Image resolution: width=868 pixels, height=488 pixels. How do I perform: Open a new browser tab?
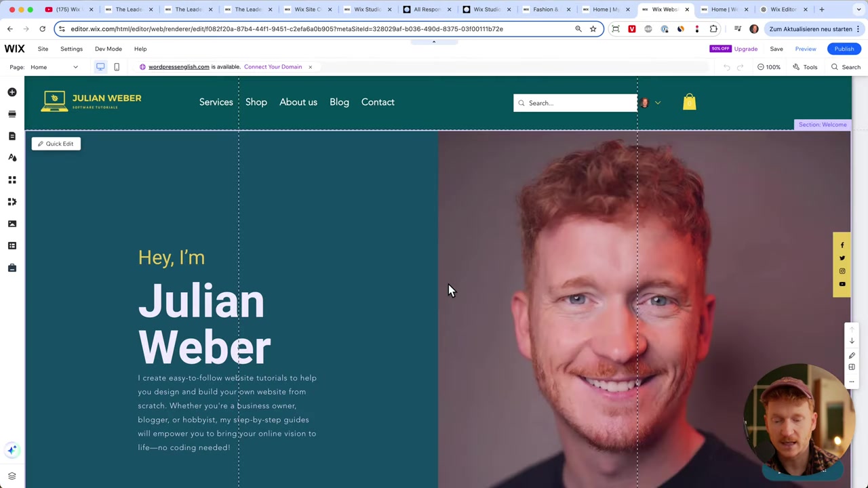pyautogui.click(x=822, y=9)
